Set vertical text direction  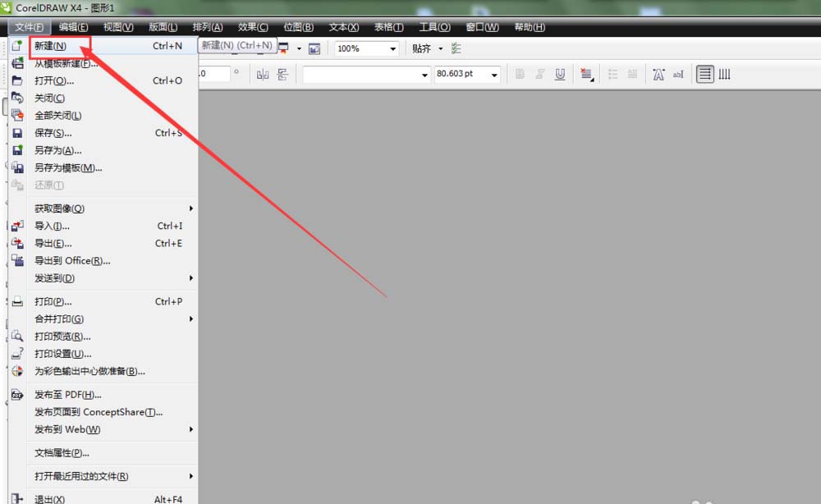coord(725,75)
